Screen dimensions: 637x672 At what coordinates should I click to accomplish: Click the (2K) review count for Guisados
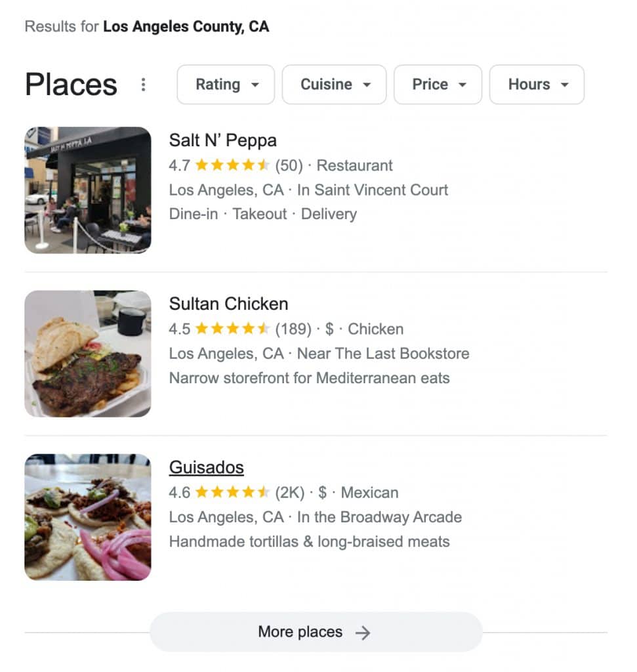[x=290, y=492]
